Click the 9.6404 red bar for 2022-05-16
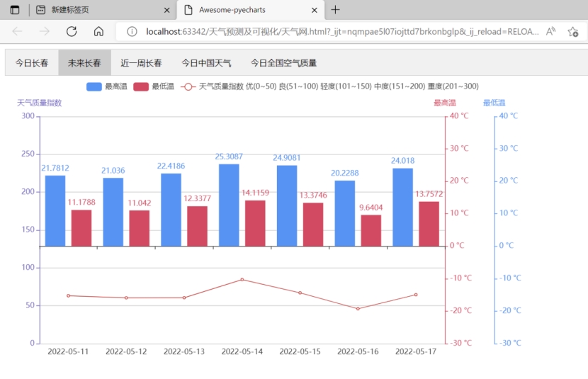The height and width of the screenshot is (379, 588). coord(371,230)
